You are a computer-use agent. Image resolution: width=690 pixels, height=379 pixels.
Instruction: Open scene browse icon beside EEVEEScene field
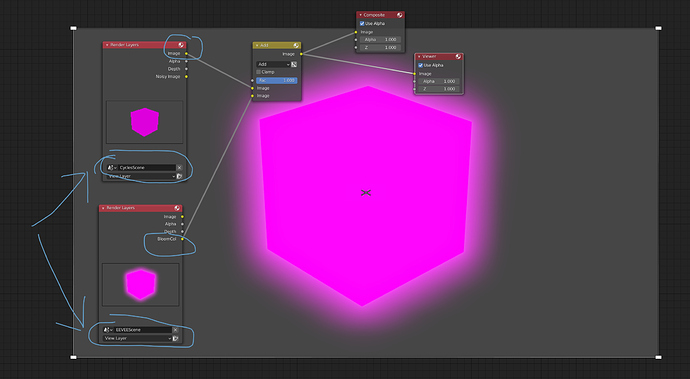(108, 330)
